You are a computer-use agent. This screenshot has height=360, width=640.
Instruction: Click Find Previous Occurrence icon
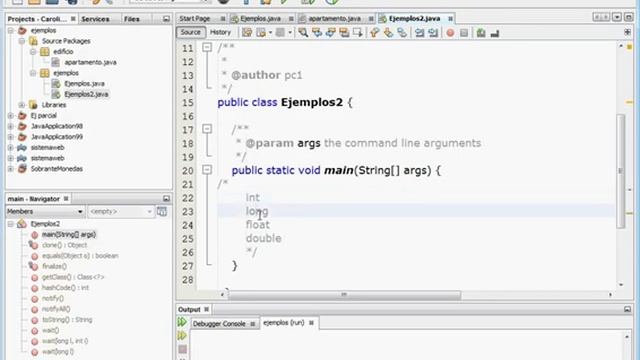(x=317, y=33)
